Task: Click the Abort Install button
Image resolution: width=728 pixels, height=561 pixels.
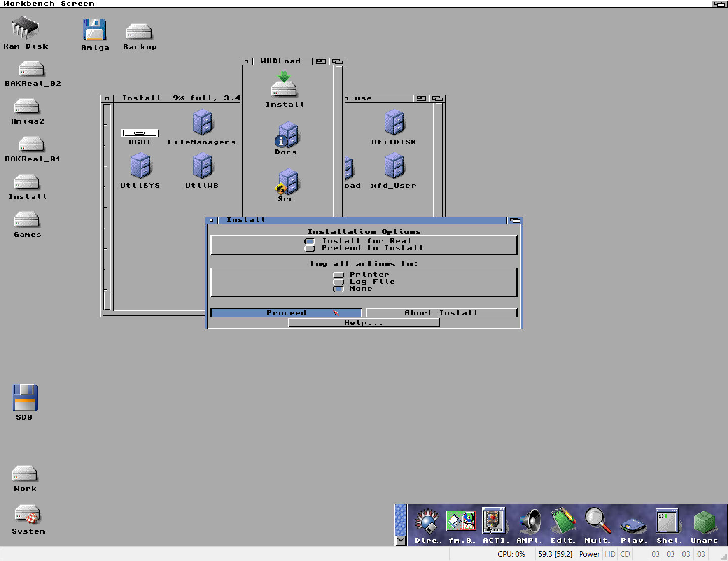Action: click(441, 313)
